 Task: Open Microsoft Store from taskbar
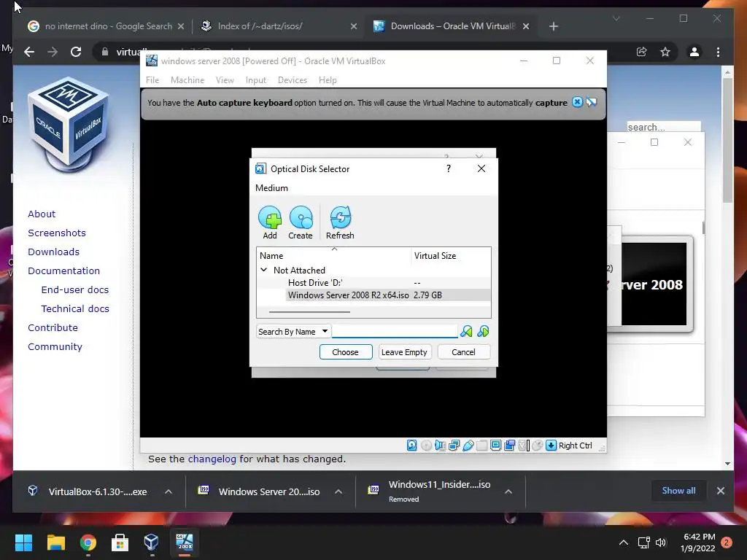point(120,542)
